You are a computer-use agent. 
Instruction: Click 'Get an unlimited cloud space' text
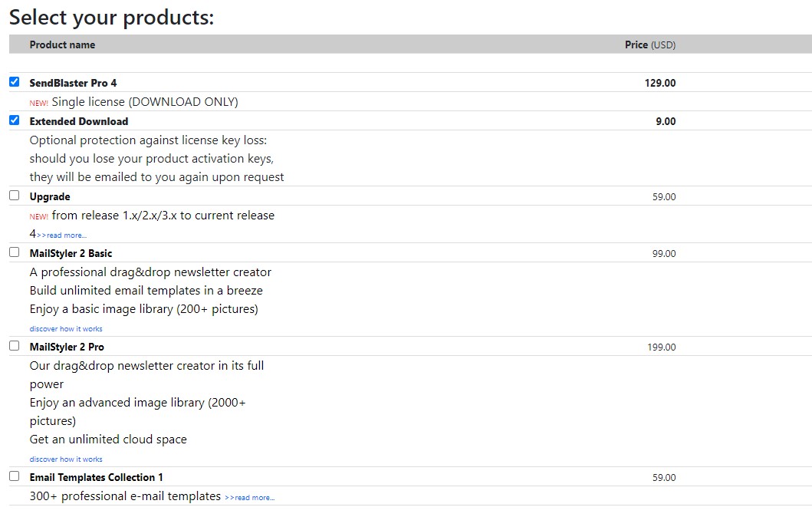108,440
